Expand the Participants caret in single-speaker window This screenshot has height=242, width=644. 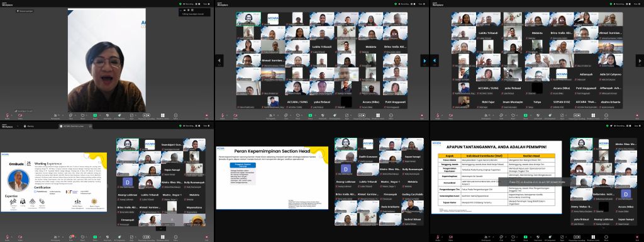63,115
